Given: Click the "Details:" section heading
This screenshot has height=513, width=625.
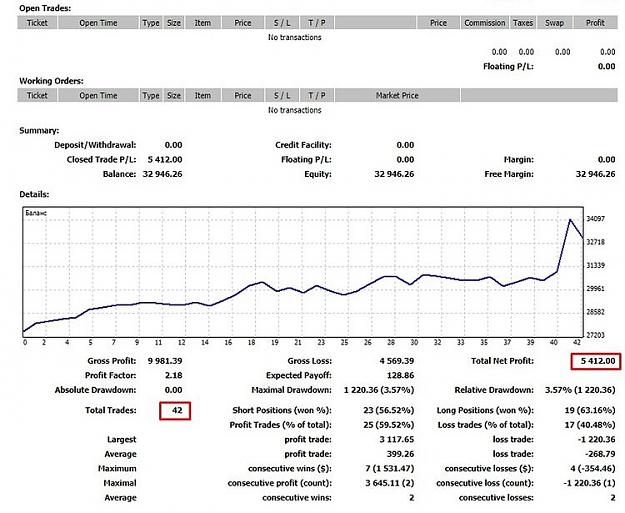Looking at the screenshot, I should [34, 195].
